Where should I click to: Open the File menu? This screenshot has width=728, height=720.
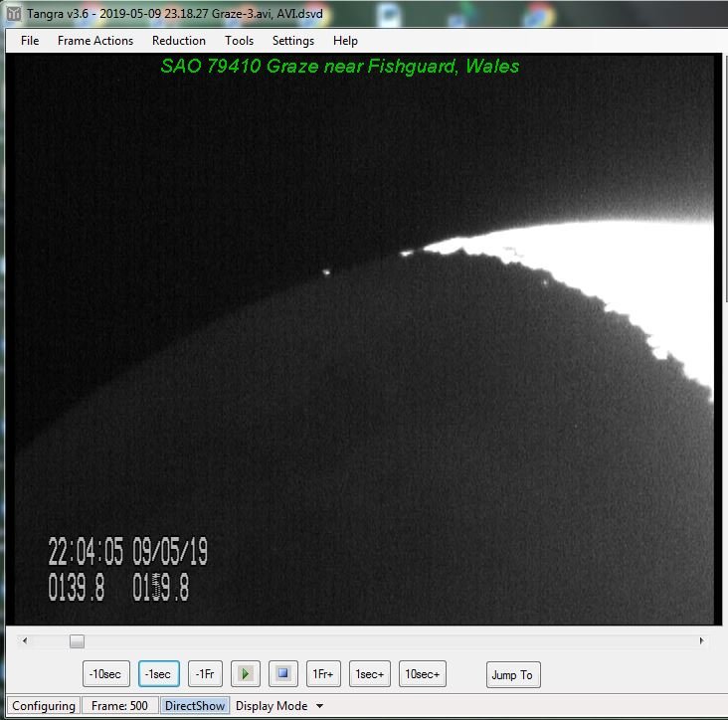click(x=30, y=41)
